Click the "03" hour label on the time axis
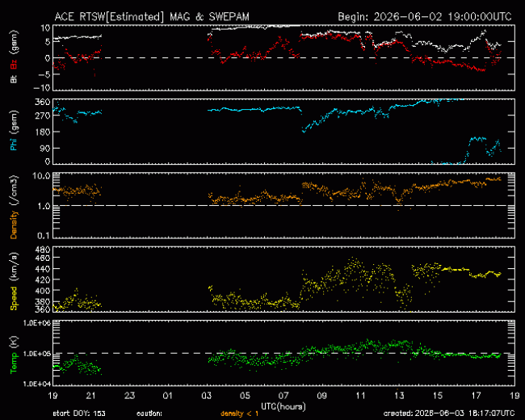Screen dimensions: 525x420 click(206, 396)
